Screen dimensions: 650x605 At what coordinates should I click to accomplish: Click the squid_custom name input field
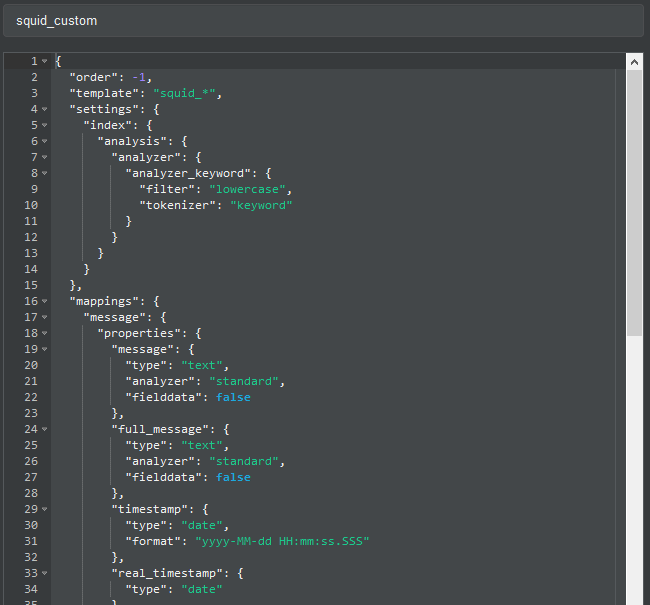pos(323,21)
